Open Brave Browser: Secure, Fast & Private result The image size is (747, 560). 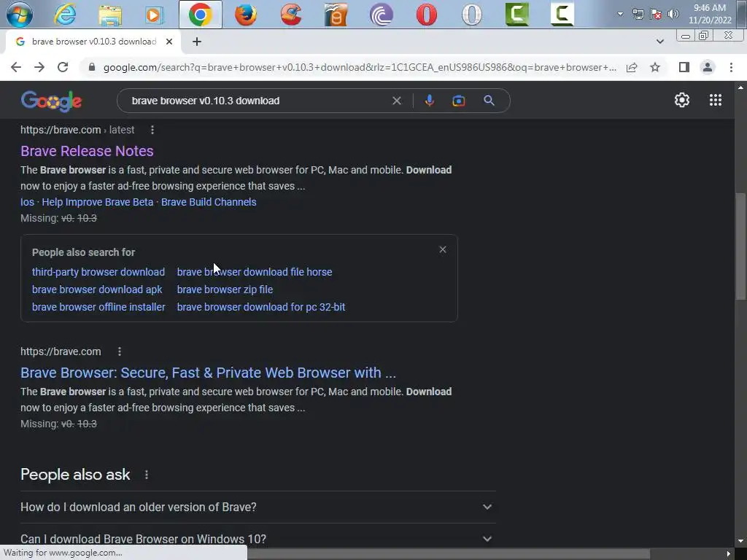208,373
